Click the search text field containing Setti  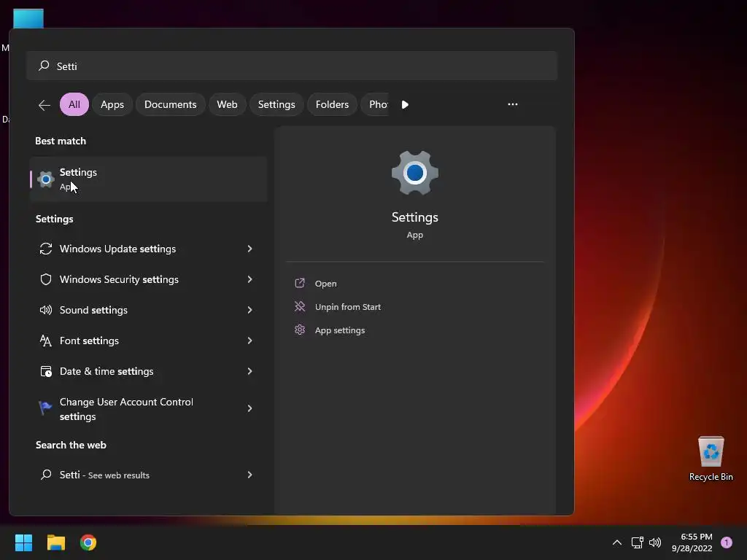292,66
